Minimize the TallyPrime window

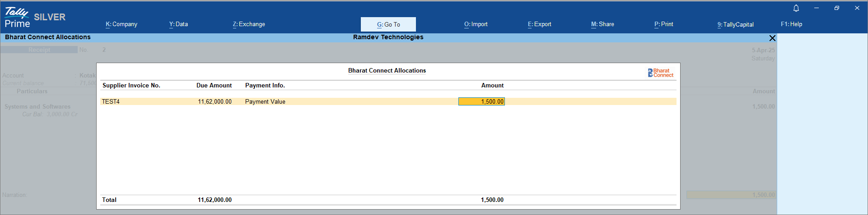pos(817,8)
